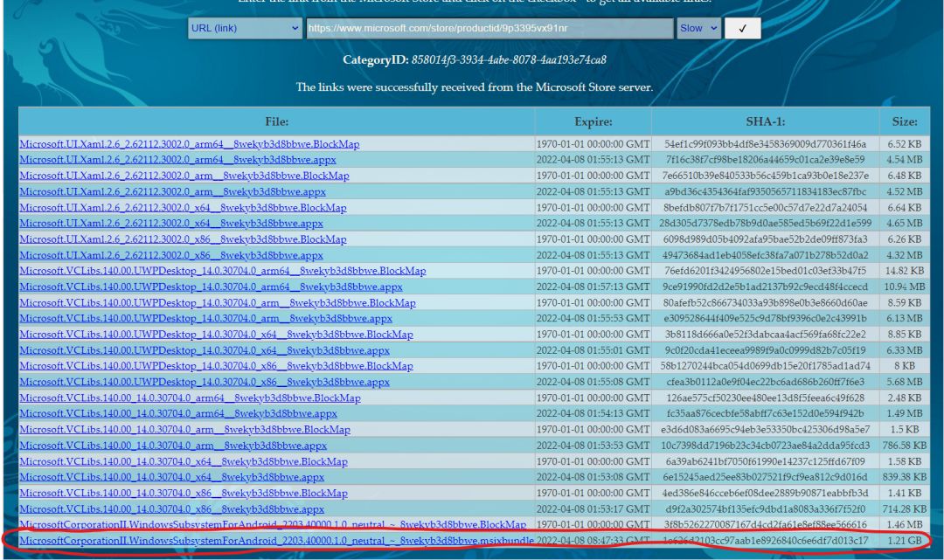Focus the Microsoft Store URL input field
This screenshot has height=560, width=944.
(489, 28)
